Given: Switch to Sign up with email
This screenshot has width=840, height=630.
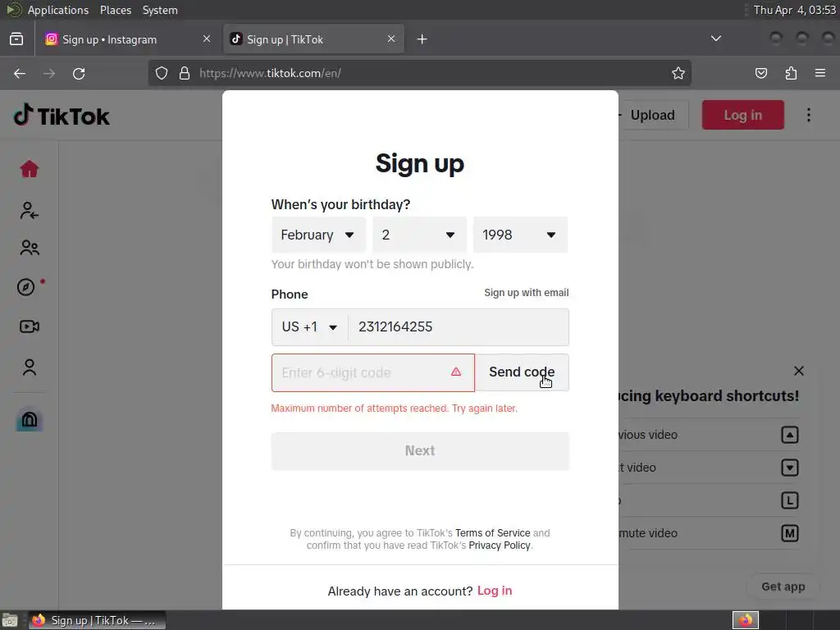Looking at the screenshot, I should (x=526, y=293).
